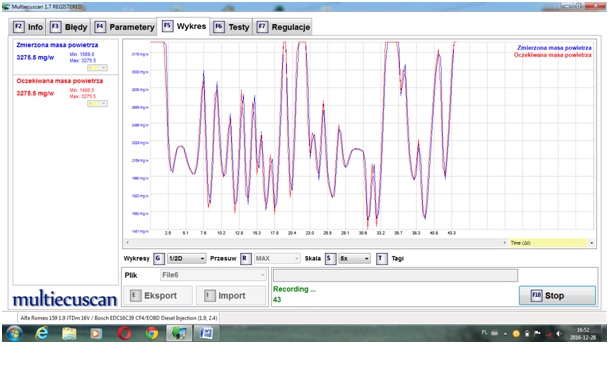Open yellow color selector under Oczekiwana masa

click(x=97, y=103)
